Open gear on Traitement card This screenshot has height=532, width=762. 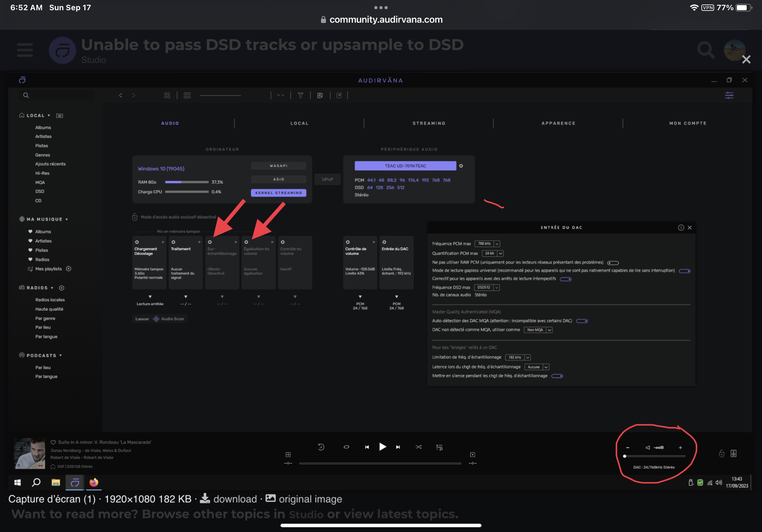coord(173,242)
